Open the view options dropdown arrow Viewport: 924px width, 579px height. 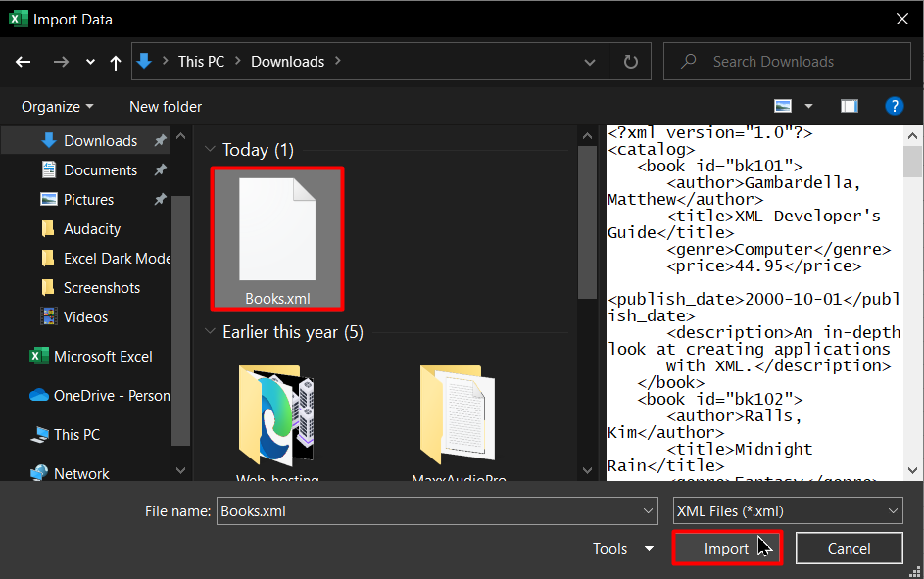click(808, 106)
